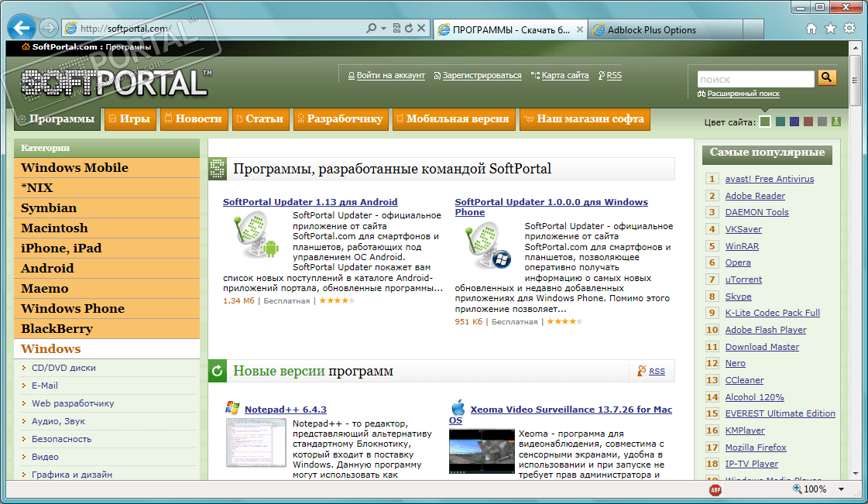The image size is (868, 504).
Task: Open Карта сайта link
Action: (x=564, y=75)
